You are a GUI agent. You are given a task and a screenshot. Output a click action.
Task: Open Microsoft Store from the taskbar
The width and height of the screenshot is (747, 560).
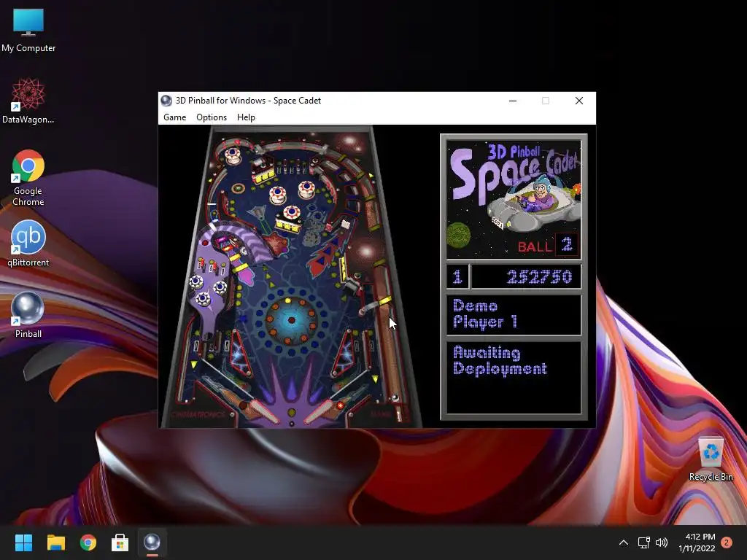(x=120, y=542)
